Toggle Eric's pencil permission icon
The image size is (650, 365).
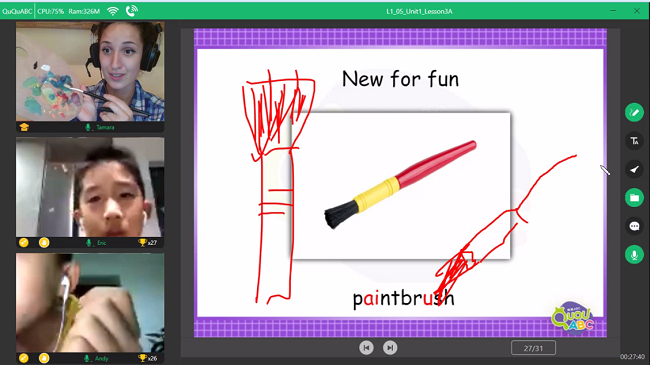coord(24,243)
